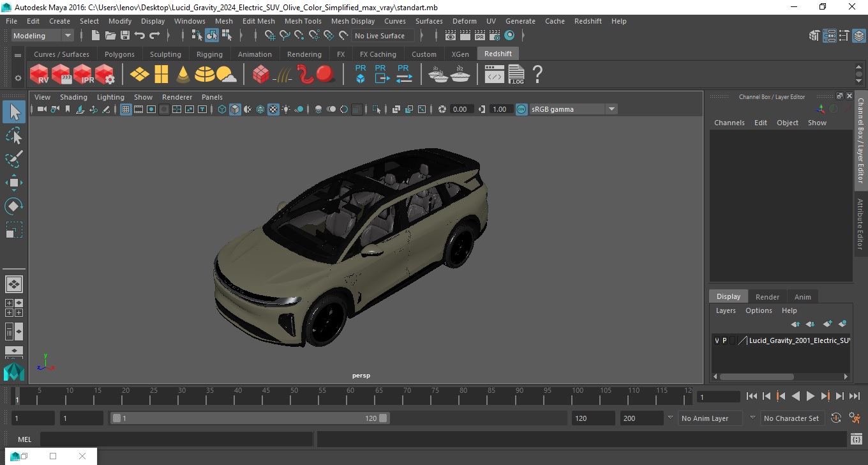Toggle the sRGB gamma color management button

(521, 109)
